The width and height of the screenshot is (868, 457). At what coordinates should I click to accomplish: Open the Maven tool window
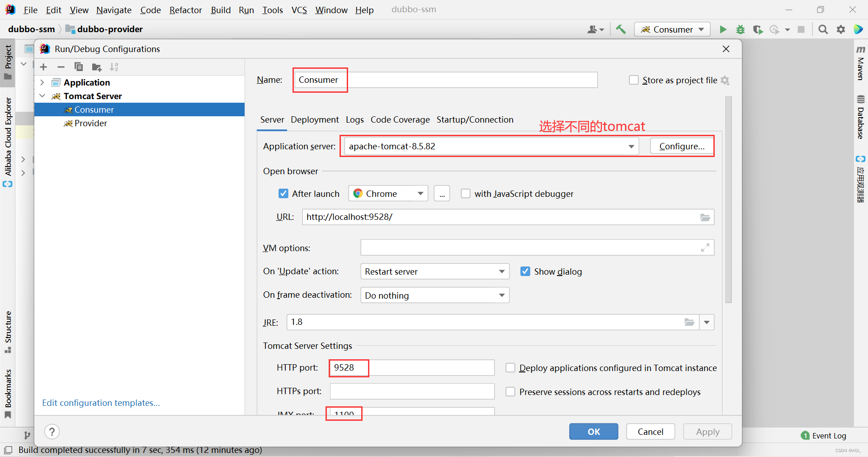tap(861, 68)
